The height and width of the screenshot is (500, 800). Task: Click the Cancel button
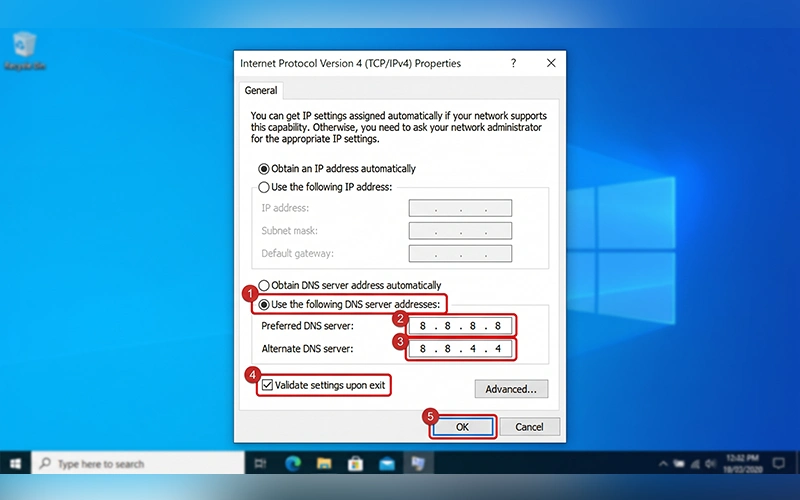pos(530,427)
